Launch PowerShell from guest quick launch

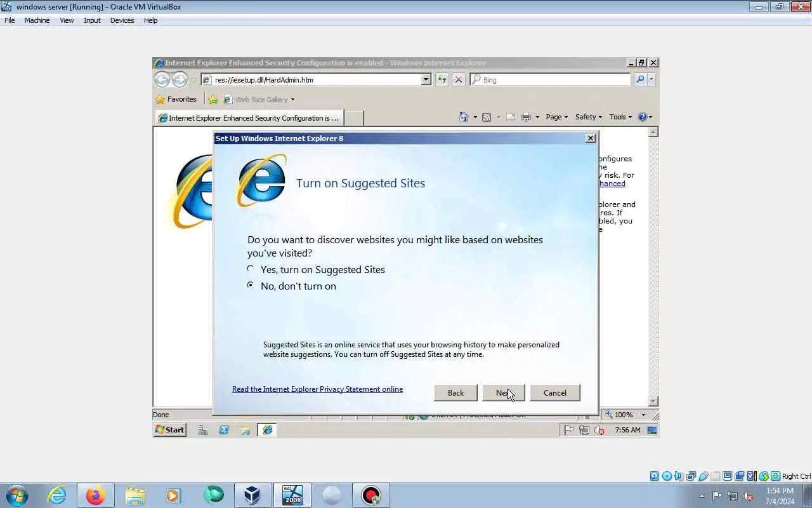click(224, 430)
